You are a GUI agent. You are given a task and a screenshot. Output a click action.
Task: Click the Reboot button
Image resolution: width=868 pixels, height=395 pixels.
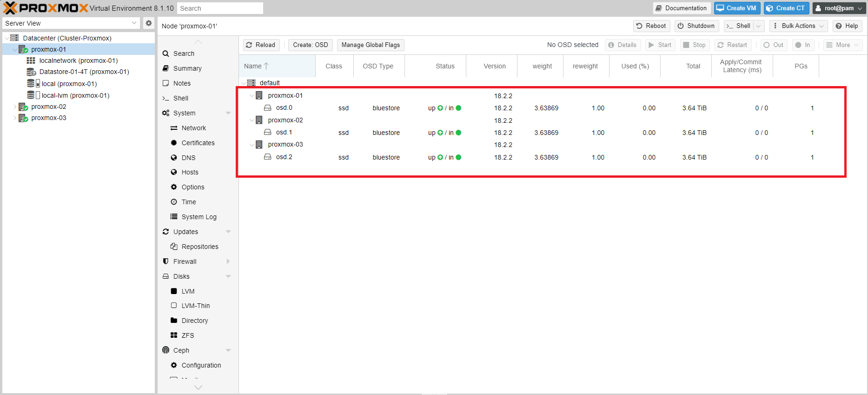651,26
